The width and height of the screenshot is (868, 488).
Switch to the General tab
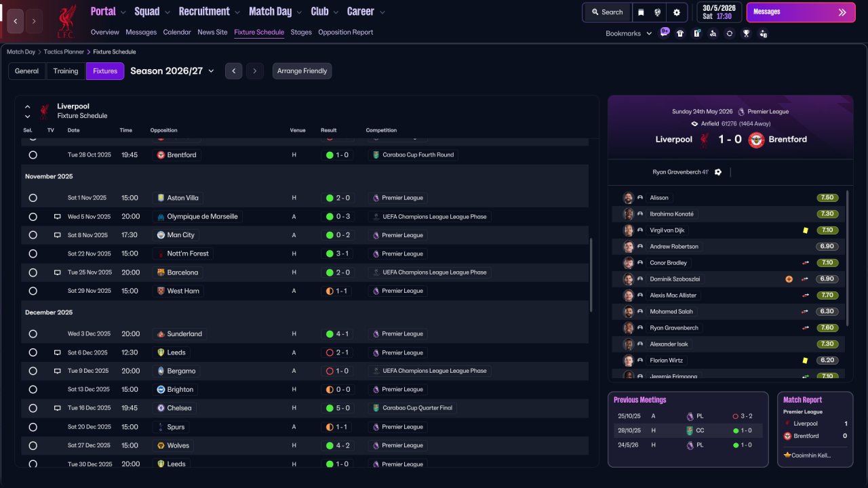(27, 71)
